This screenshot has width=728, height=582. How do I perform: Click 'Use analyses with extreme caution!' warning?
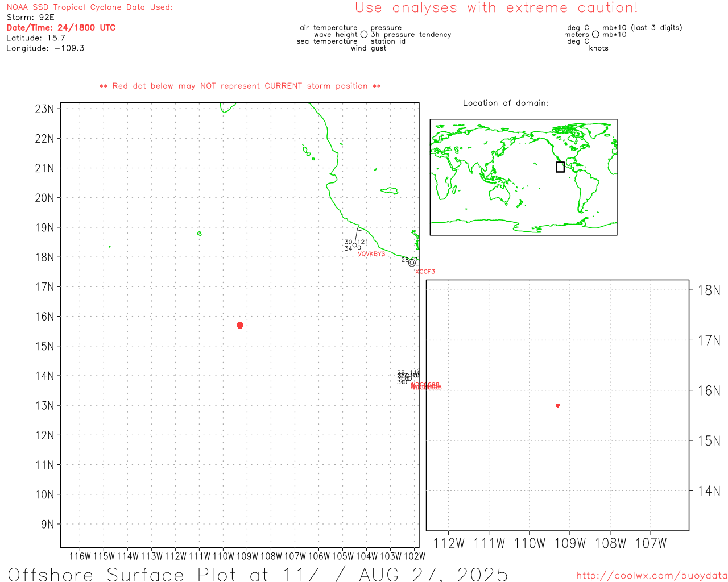(497, 8)
